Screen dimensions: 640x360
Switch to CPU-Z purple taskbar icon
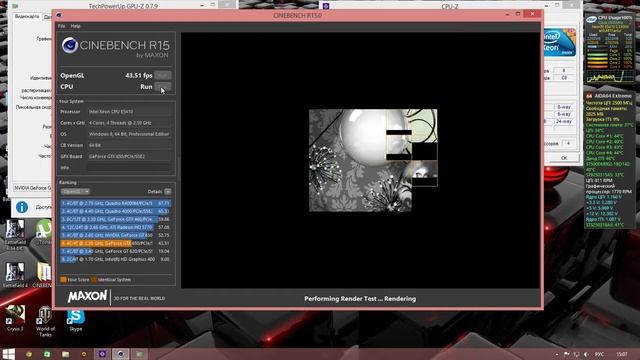[x=102, y=354]
